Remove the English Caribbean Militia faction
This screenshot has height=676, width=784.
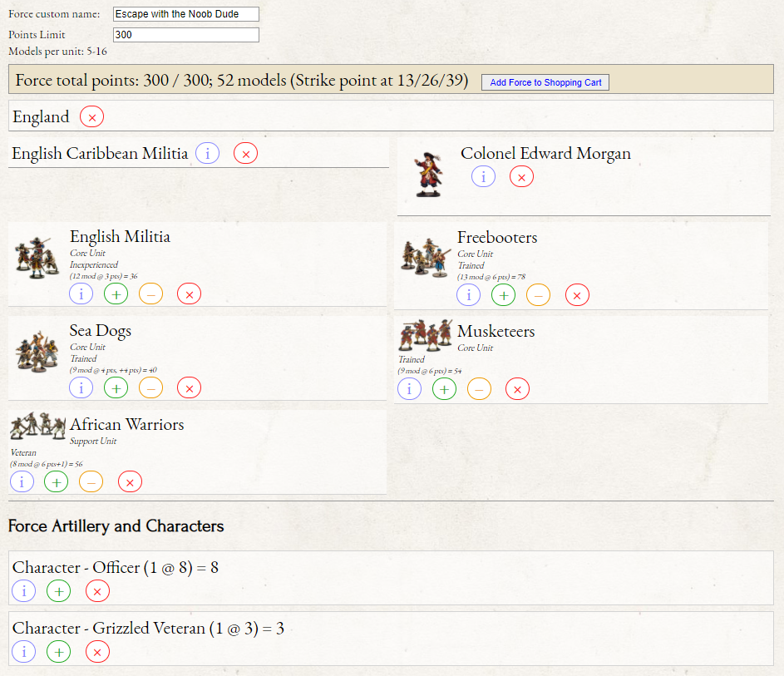click(245, 153)
